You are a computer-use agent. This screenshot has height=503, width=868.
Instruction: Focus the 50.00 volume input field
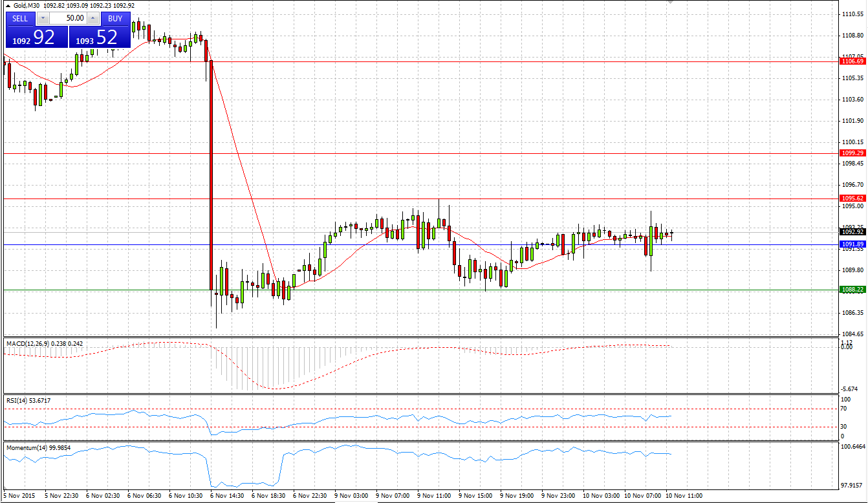point(69,18)
